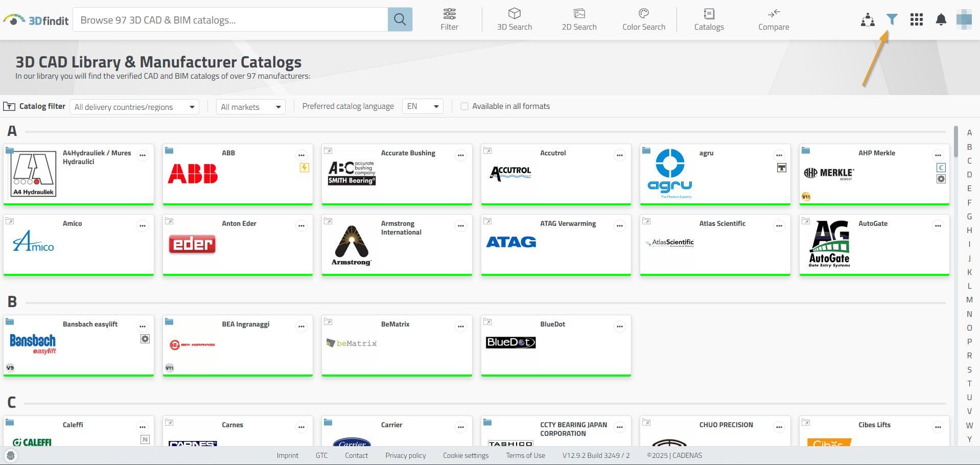980x465 pixels.
Task: Click the 3Dfindit logo
Action: [36, 20]
